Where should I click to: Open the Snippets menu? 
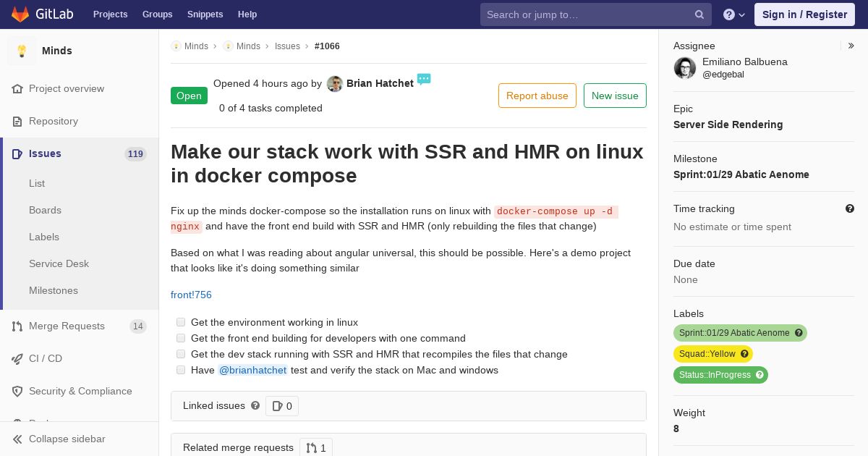(x=205, y=14)
